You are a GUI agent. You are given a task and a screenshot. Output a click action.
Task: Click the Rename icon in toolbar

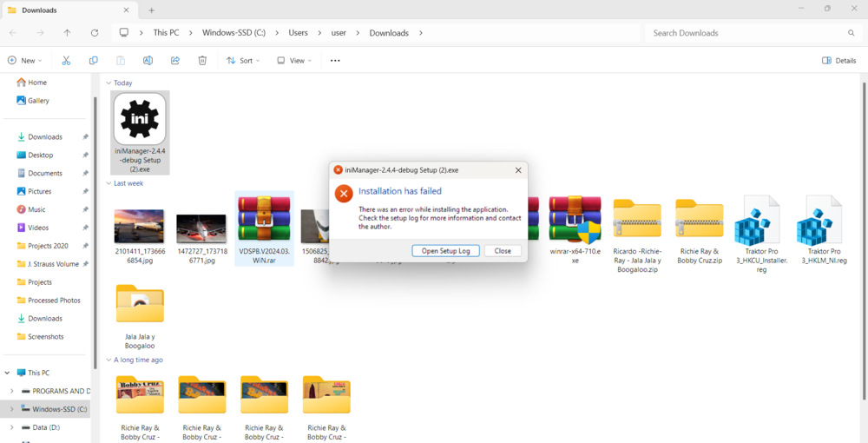click(x=148, y=61)
